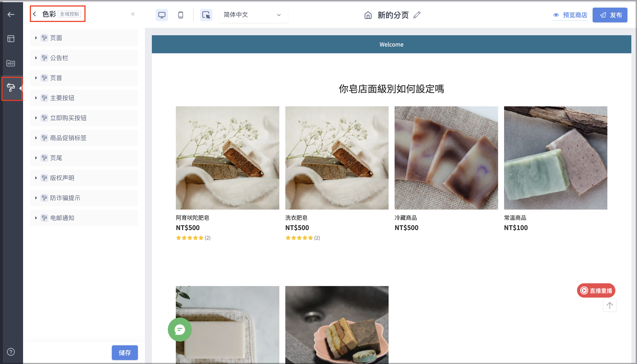Screen dimensions: 637x364
Task: Click paint roller icon beside 主要按钮
Action: [x=44, y=98]
